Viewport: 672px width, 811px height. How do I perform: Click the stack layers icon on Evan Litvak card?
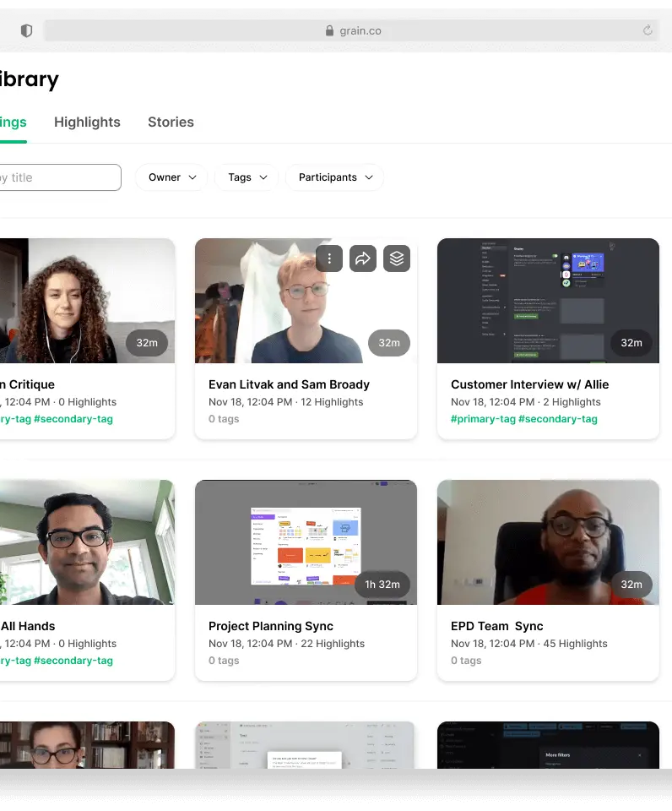397,259
